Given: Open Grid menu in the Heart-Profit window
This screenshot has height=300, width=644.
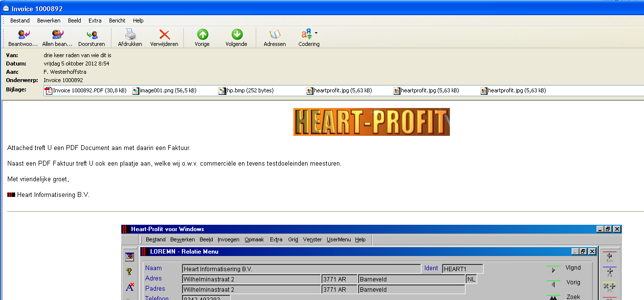Looking at the screenshot, I should tap(293, 239).
